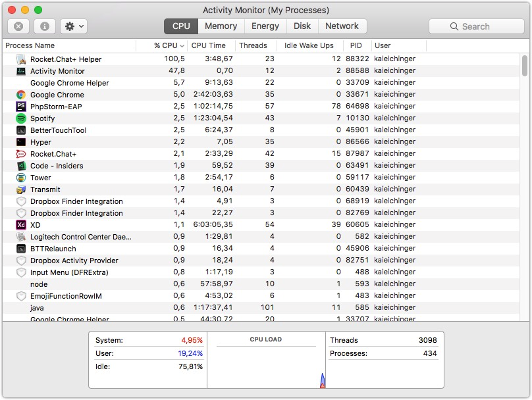
Task: Click the Tower app icon
Action: pyautogui.click(x=21, y=178)
